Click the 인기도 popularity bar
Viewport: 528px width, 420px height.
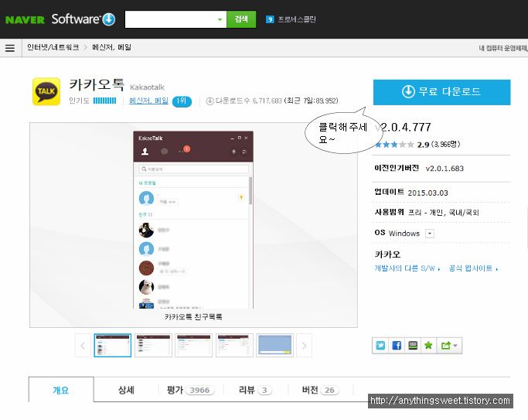point(104,101)
